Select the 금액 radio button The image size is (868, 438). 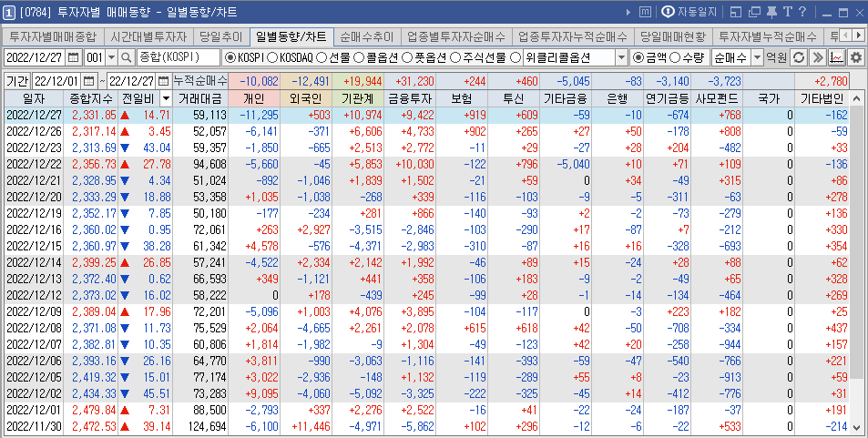[x=638, y=57]
